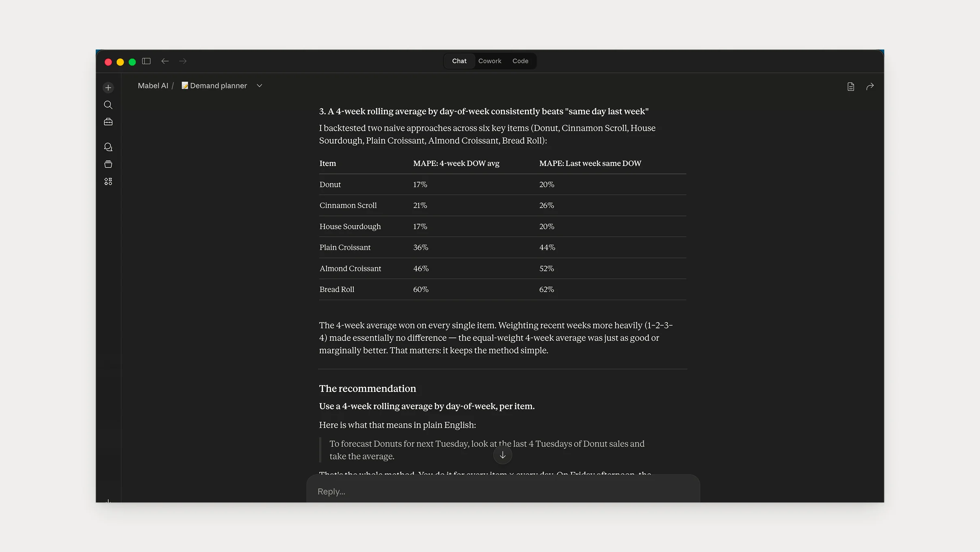Click the Donut row label
The height and width of the screenshot is (552, 980).
pyautogui.click(x=330, y=185)
